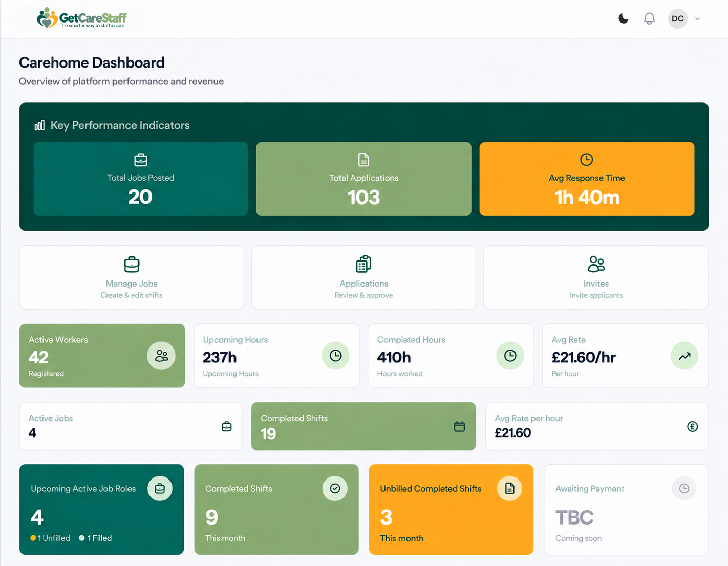Open the Manage Jobs card
This screenshot has width=728, height=566.
tap(132, 277)
